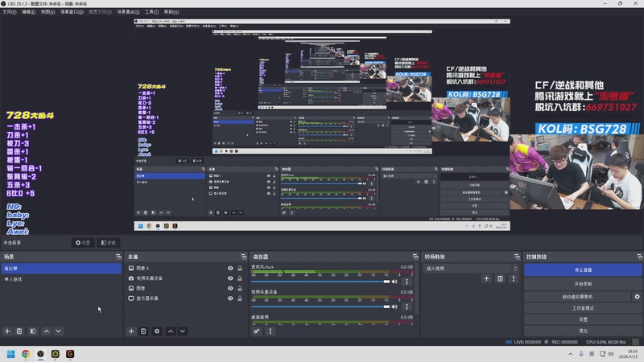Click the 启动虚拟摄像机 button
The image size is (644, 362).
[x=577, y=296]
